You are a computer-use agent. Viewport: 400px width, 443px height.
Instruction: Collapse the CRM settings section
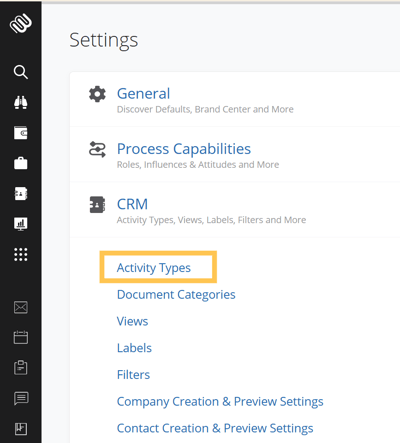pyautogui.click(x=132, y=204)
